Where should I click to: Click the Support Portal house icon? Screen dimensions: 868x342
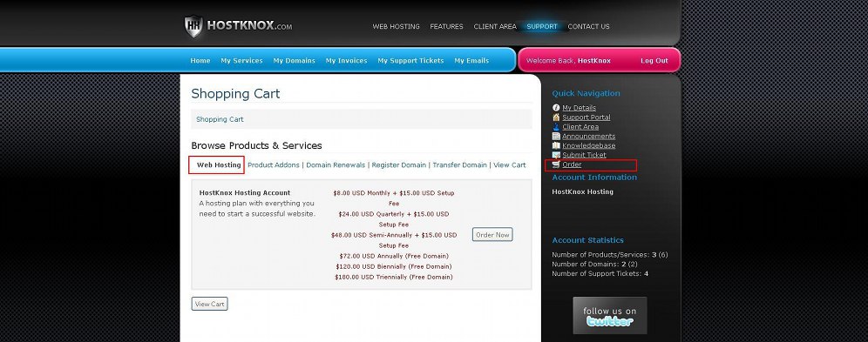click(556, 117)
